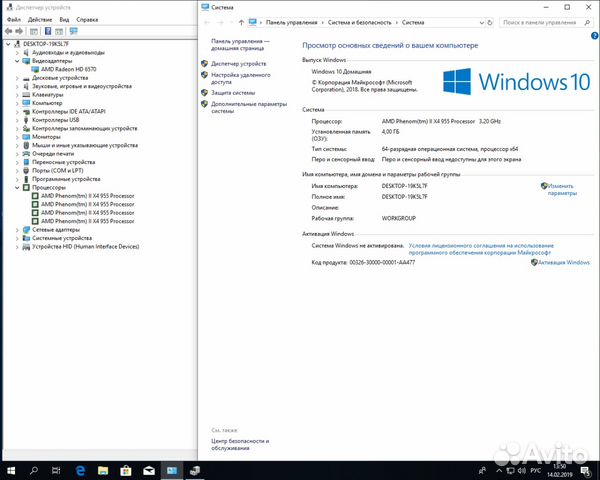Select Переносные устройства row
Viewport: 600px width, 480px height.
point(64,162)
